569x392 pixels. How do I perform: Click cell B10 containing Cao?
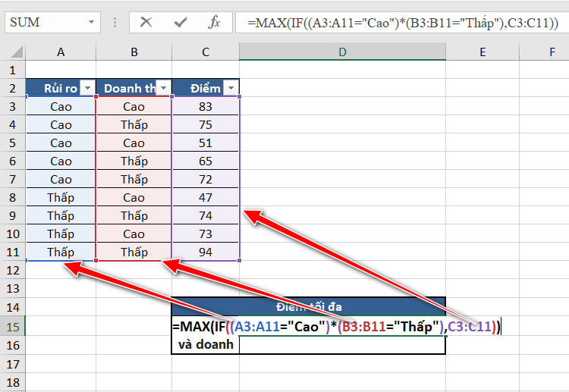click(134, 234)
